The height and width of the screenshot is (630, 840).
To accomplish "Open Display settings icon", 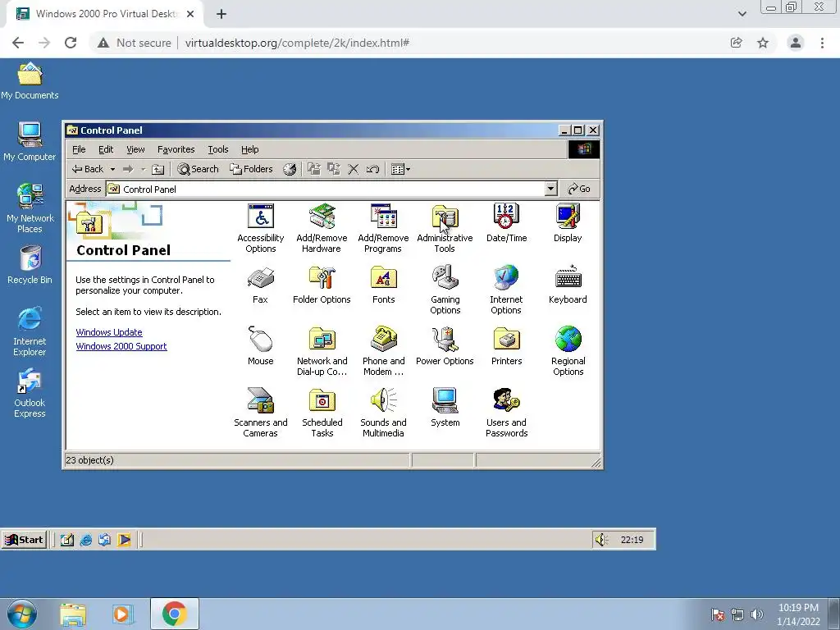I will 568,223.
